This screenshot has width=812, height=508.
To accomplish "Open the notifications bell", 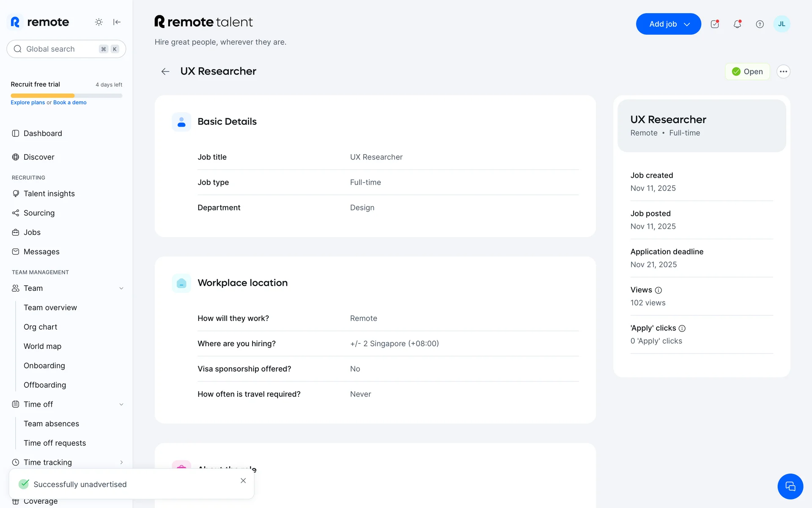I will 737,24.
